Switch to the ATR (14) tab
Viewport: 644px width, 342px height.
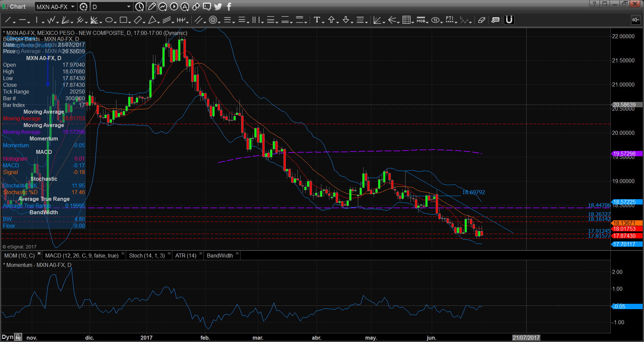186,256
